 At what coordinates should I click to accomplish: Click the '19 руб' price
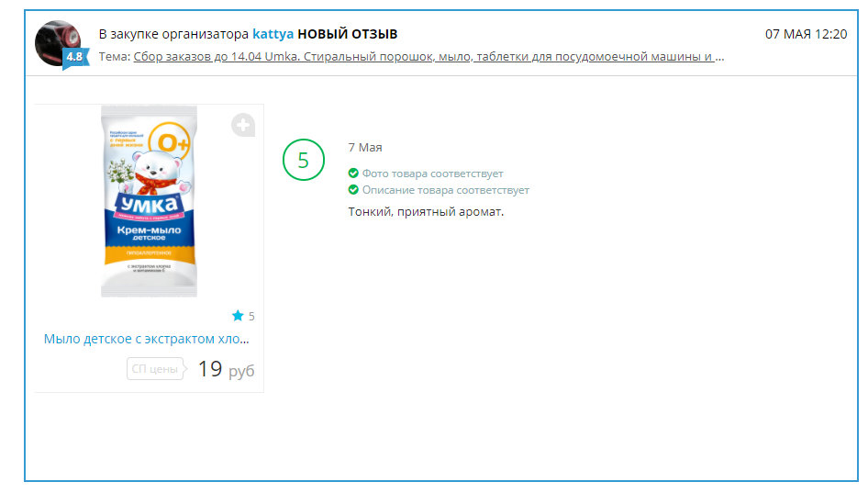click(x=226, y=369)
